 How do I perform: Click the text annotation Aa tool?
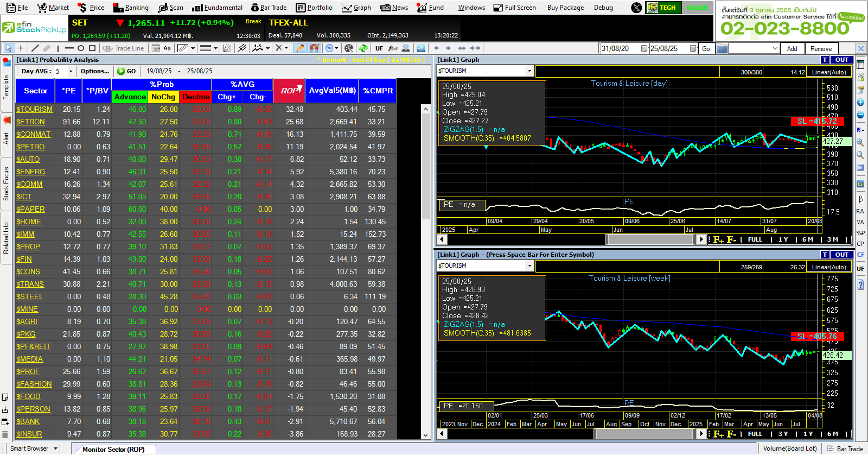click(x=167, y=48)
